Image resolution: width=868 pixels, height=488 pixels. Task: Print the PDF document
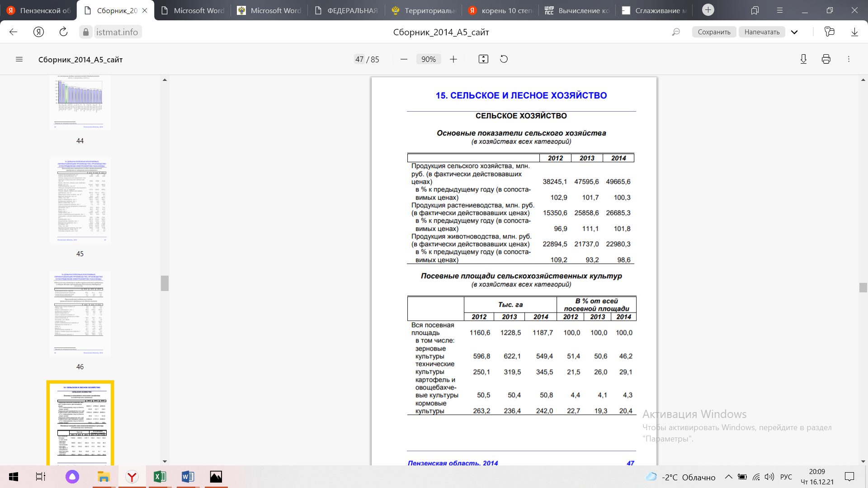tap(826, 59)
